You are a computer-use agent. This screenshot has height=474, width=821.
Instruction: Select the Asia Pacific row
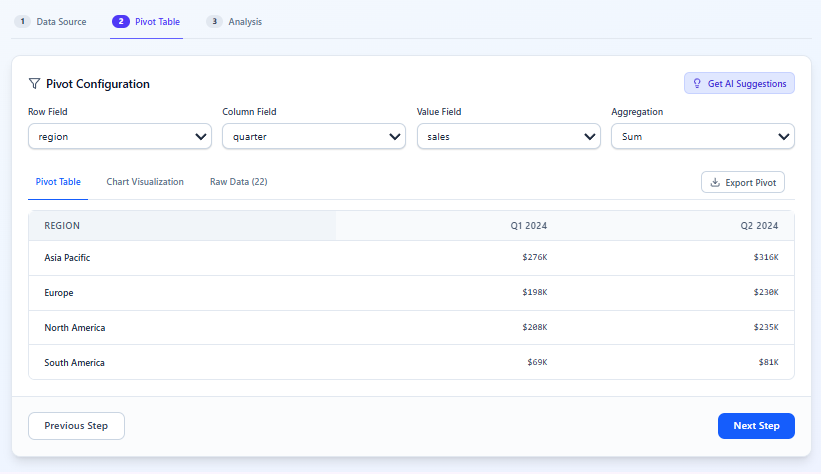[x=67, y=258]
